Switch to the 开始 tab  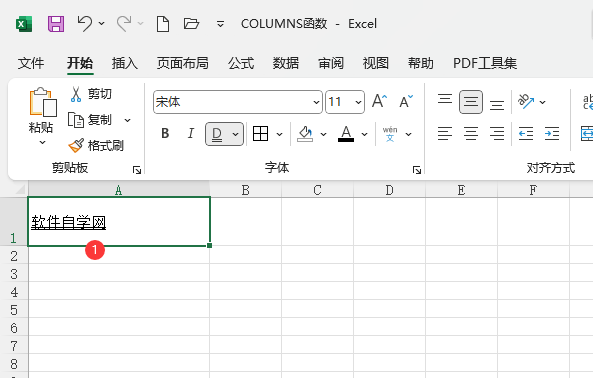click(x=80, y=63)
